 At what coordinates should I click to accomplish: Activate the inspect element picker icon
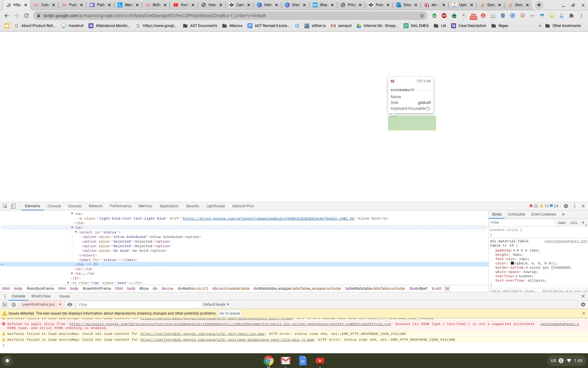[5, 206]
